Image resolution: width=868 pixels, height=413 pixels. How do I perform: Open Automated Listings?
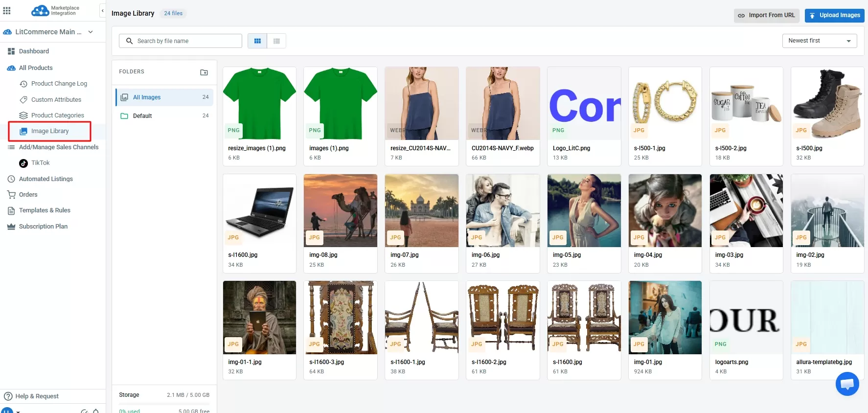46,179
